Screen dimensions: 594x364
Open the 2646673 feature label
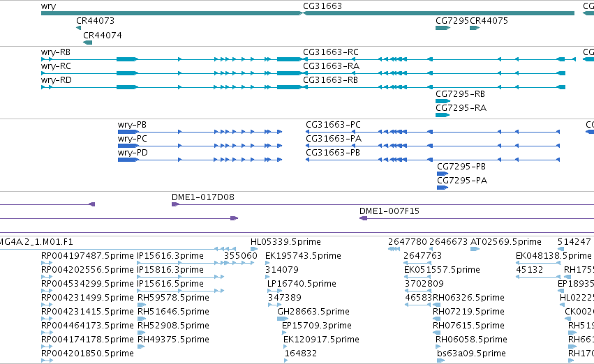[449, 242]
